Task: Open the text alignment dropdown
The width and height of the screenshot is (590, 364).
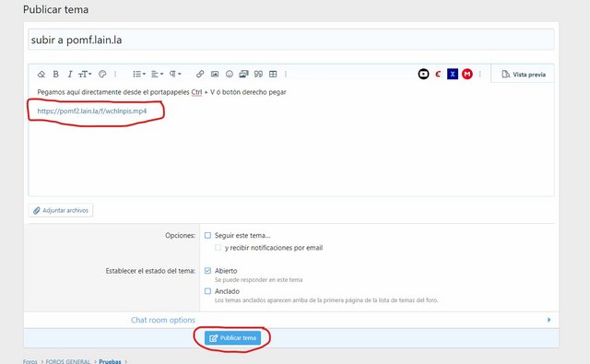Action: pyautogui.click(x=157, y=74)
